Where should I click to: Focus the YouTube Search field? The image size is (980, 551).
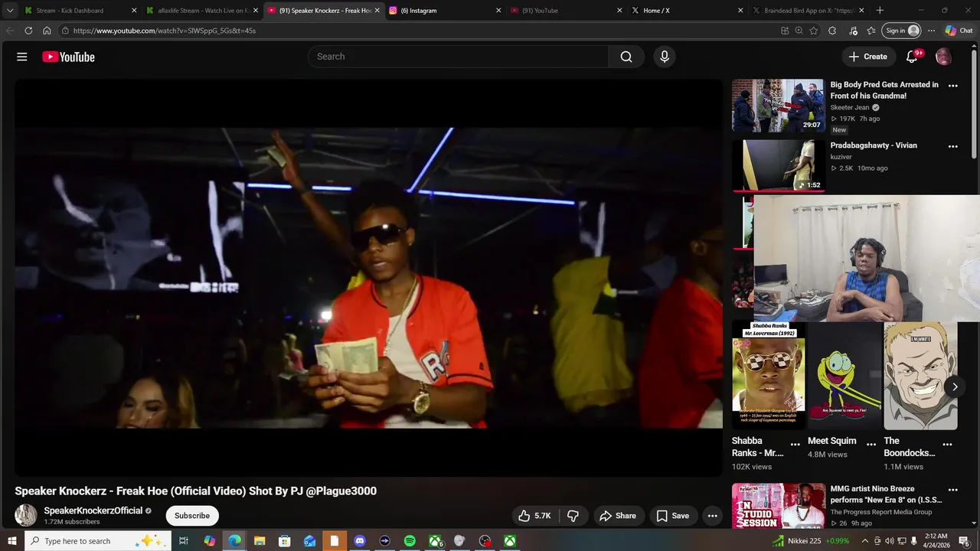coord(458,57)
